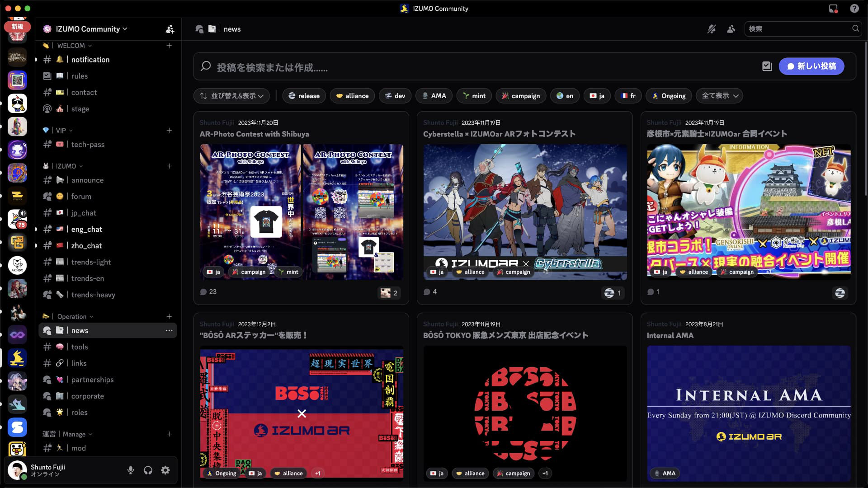Add a channel to the Manage category
868x488 pixels.
pos(169,434)
